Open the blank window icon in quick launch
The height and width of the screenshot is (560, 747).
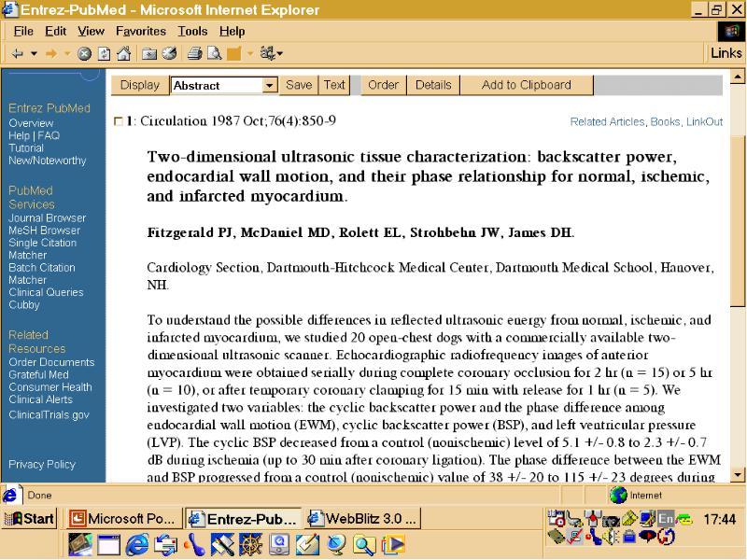[109, 545]
